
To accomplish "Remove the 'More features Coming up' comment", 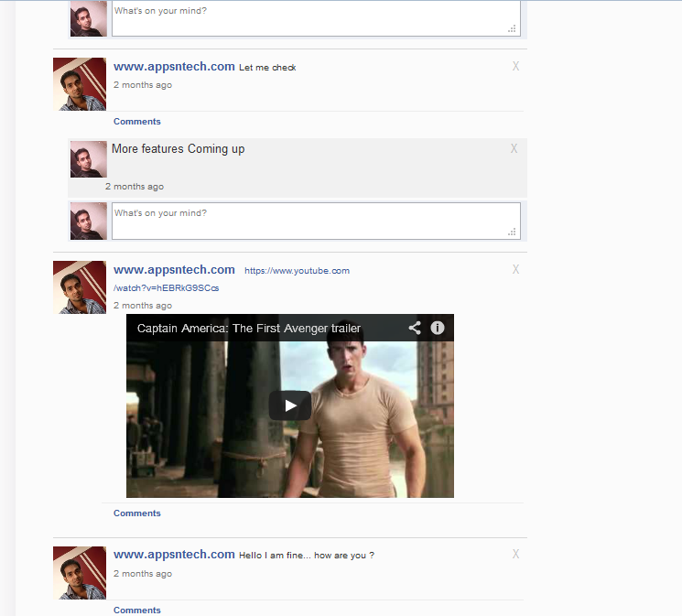I will coord(514,148).
